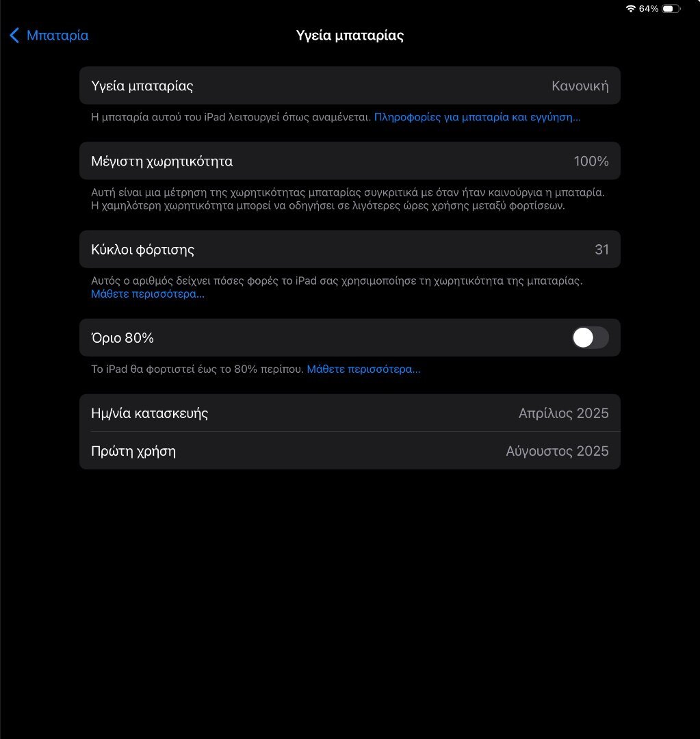Screen dimensions: 700x739
Task: Open Πληροφορίες για μπαταρία και εγγύηση link
Action: pyautogui.click(x=477, y=117)
